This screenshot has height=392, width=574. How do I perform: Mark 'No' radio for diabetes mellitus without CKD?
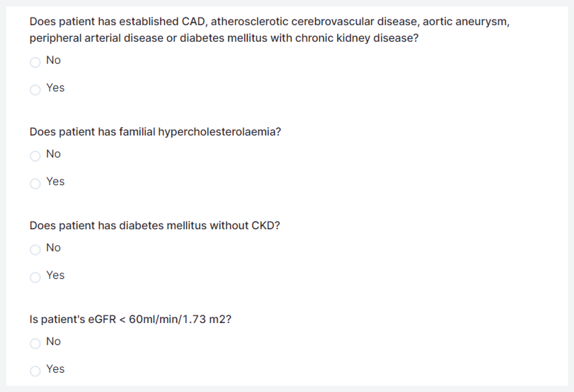click(35, 250)
